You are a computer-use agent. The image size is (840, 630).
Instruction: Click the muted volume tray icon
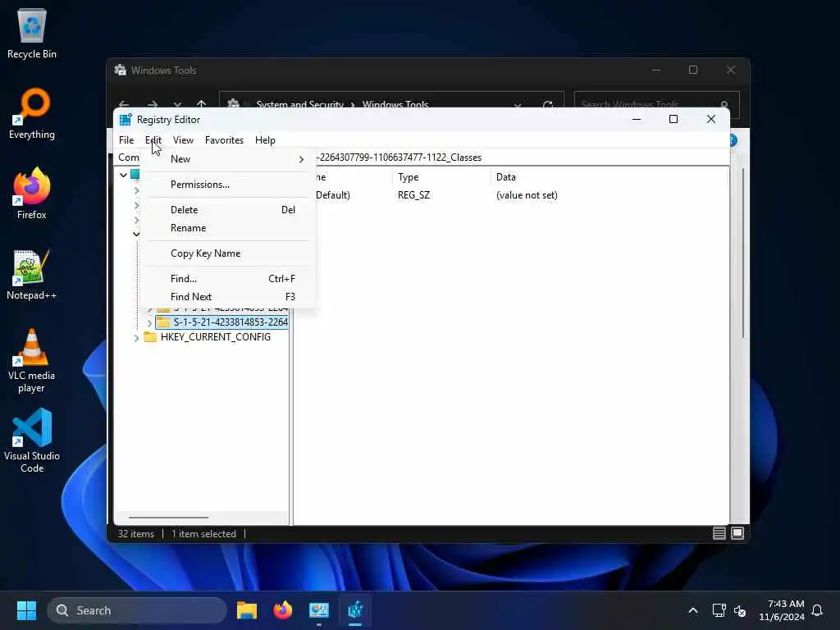740,610
